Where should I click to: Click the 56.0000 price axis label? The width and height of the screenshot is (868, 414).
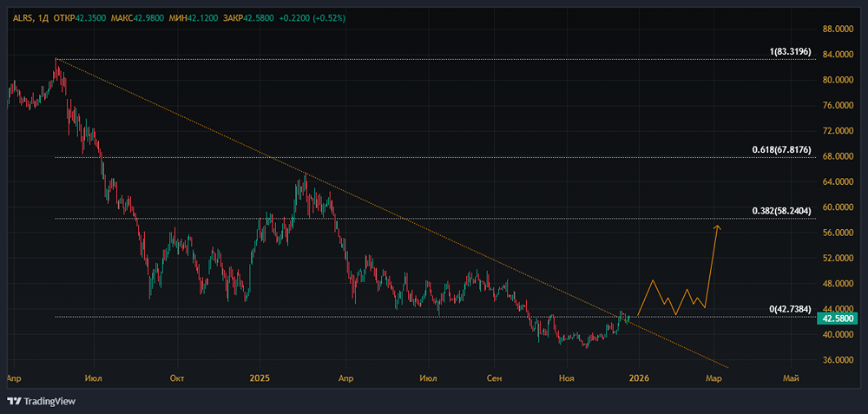(837, 233)
